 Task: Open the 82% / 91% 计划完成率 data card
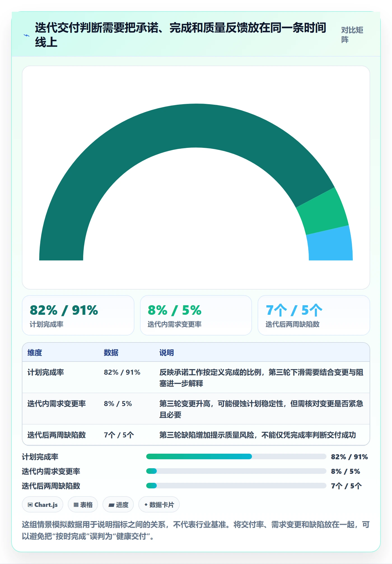pos(78,315)
